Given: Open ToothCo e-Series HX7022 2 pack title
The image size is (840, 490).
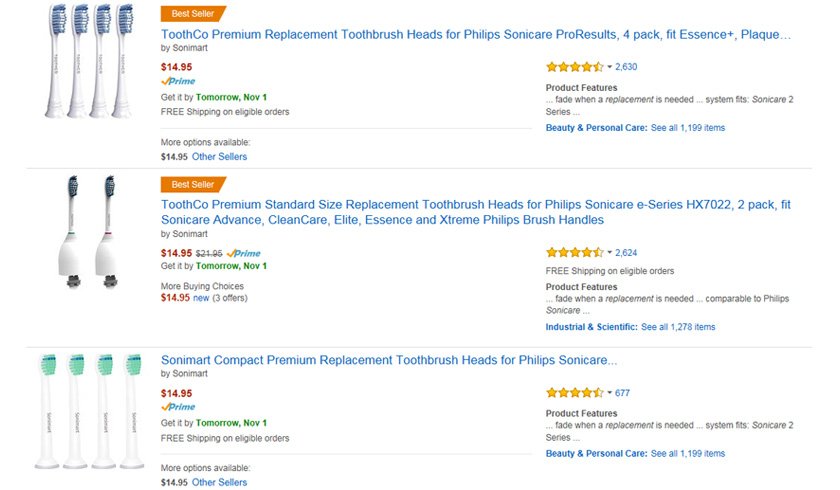Looking at the screenshot, I should click(x=476, y=212).
